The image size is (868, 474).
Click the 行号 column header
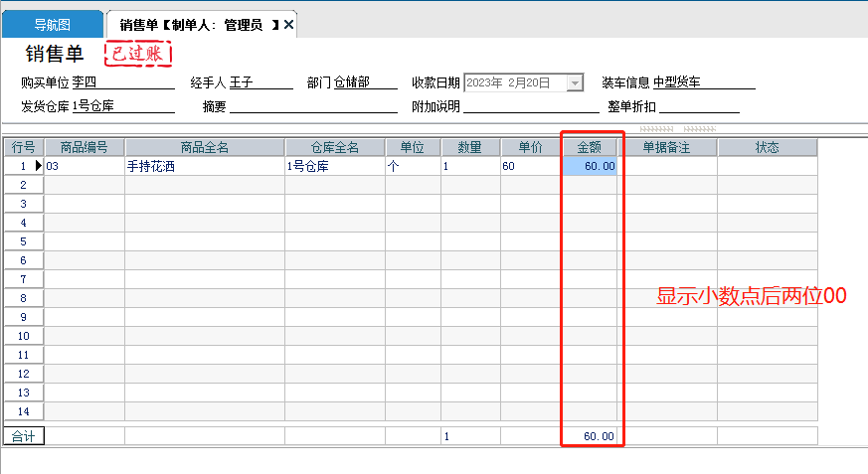click(23, 148)
